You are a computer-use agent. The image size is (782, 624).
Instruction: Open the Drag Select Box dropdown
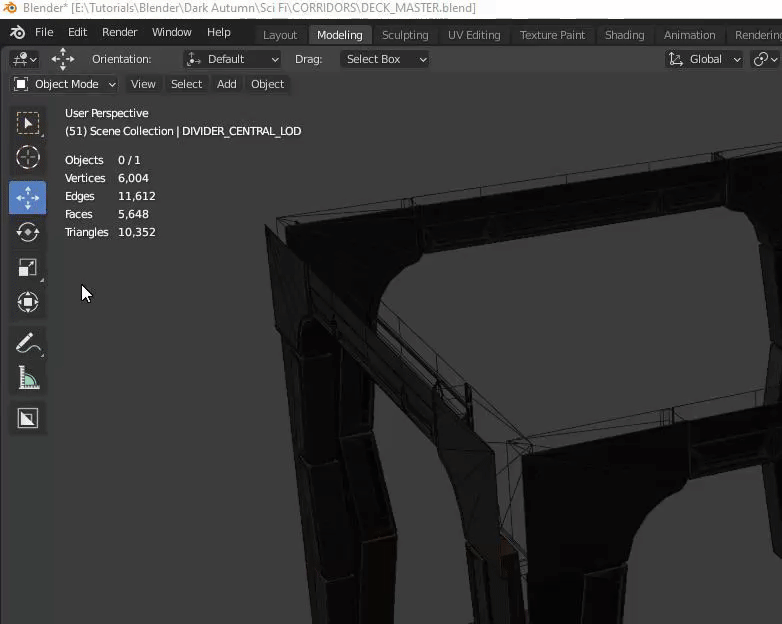384,59
